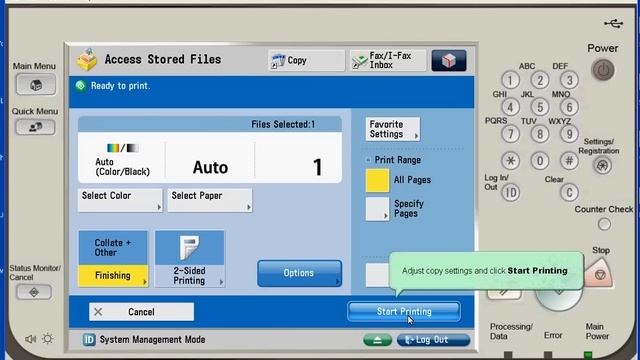Hit the Clear C key

(x=569, y=192)
